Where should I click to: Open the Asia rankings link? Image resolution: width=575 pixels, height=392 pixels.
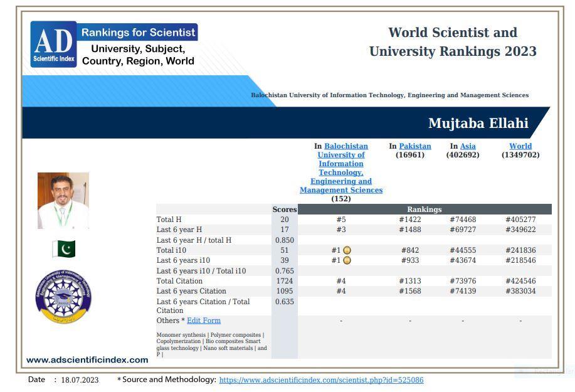pyautogui.click(x=468, y=146)
